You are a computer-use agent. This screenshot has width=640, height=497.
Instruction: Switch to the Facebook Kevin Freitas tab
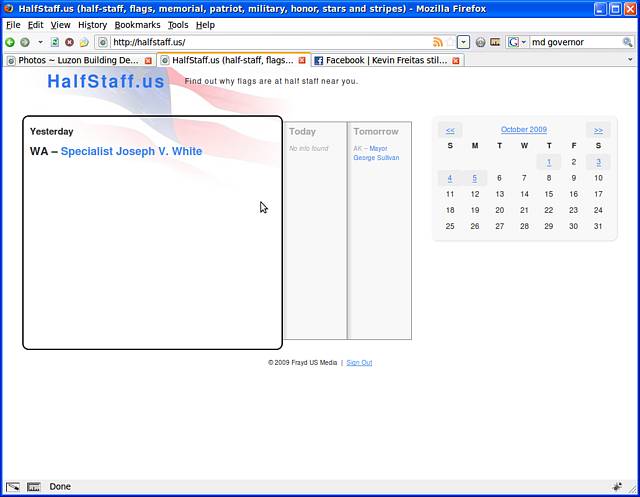387,60
